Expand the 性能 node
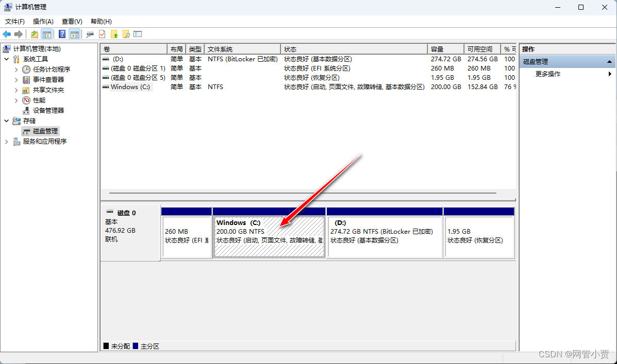This screenshot has height=364, width=617. click(16, 100)
